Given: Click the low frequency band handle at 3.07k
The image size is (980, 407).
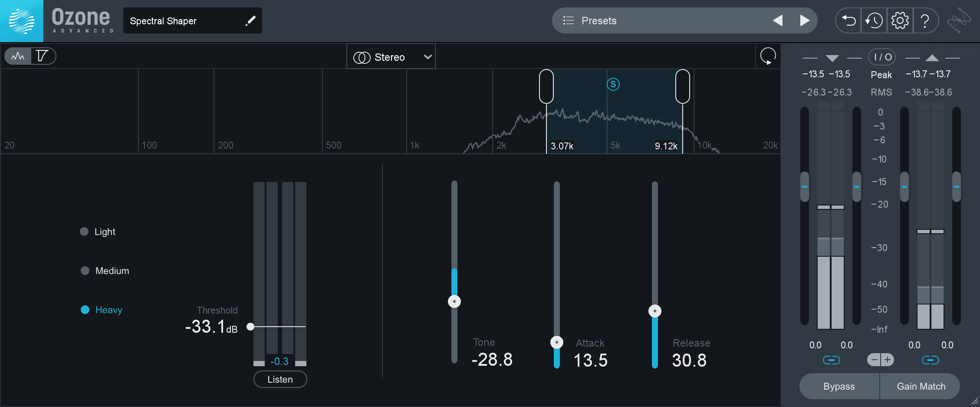Looking at the screenshot, I should (546, 86).
